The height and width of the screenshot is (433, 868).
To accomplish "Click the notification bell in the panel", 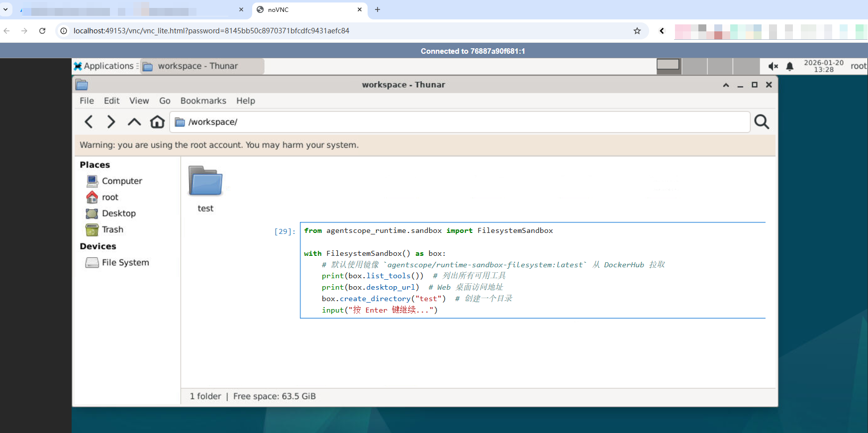I will click(x=789, y=66).
